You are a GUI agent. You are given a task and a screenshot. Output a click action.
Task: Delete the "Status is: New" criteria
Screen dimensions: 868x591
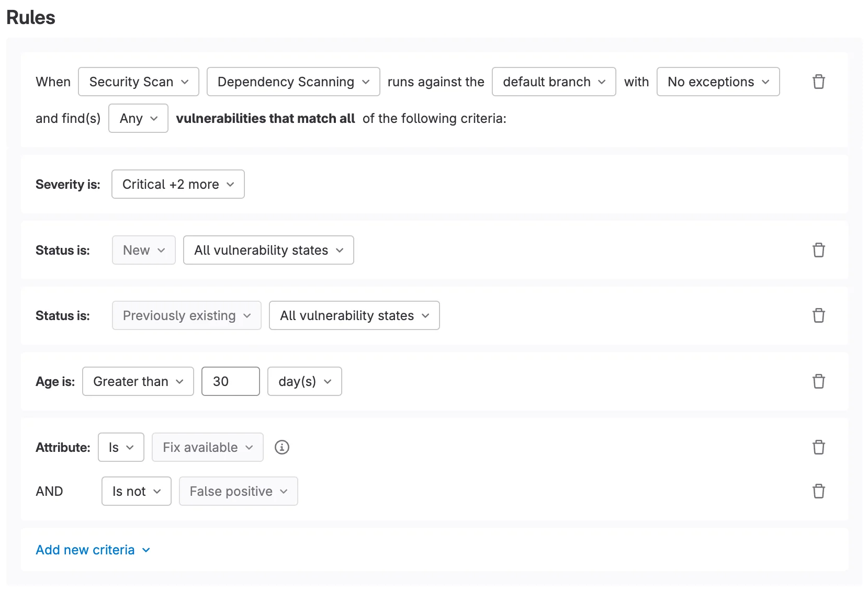point(818,250)
